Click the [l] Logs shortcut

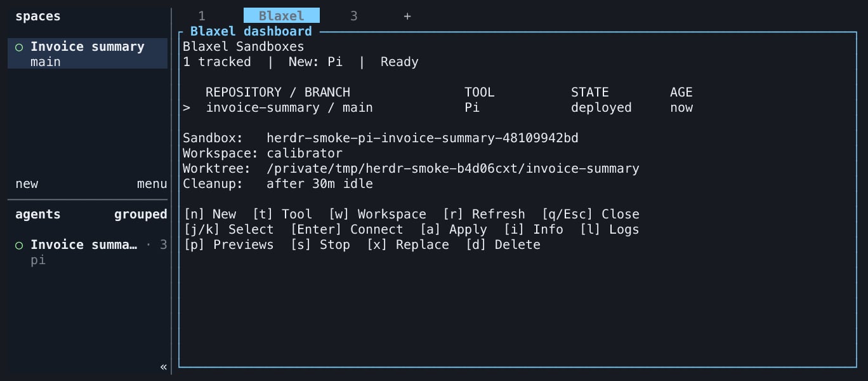(609, 230)
